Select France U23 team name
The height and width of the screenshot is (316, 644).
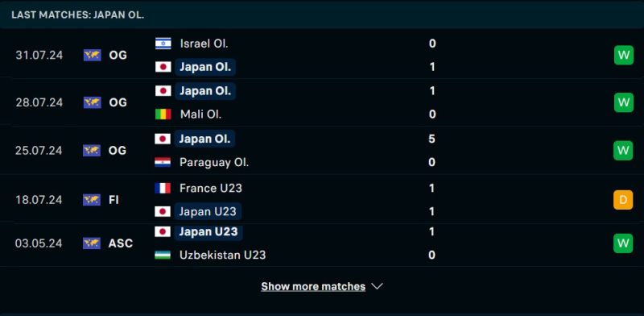tap(211, 188)
